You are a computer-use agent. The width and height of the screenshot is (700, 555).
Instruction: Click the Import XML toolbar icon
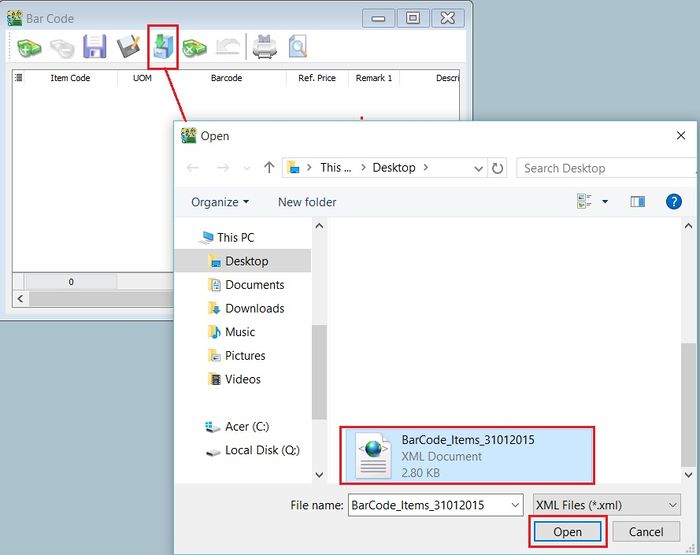pos(162,46)
